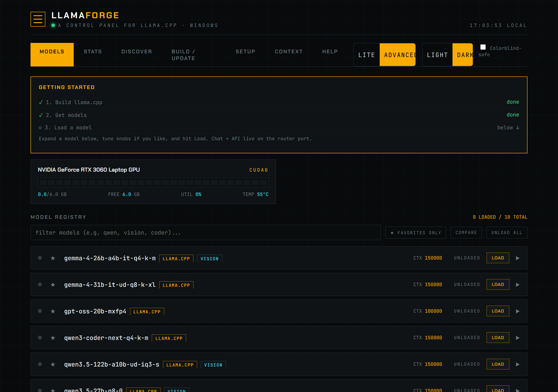Screen dimensions: 558x392
Task: Switch to LITE mode
Action: point(367,55)
